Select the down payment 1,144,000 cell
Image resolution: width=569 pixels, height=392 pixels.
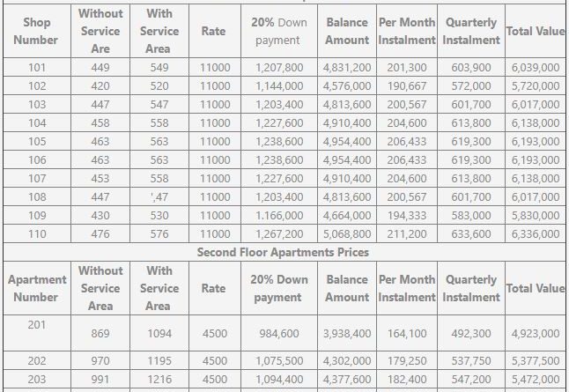(x=279, y=86)
